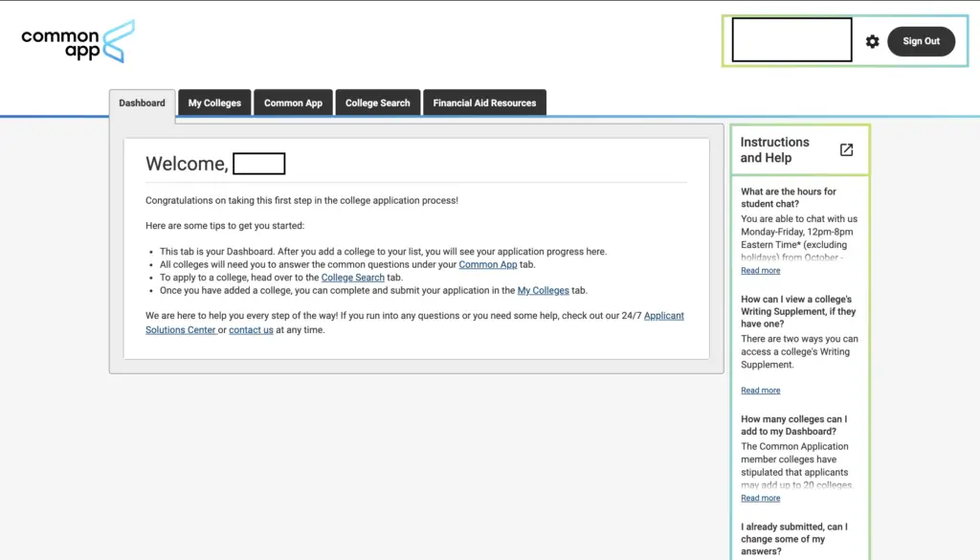
Task: Follow the Common App link in tips
Action: point(487,264)
